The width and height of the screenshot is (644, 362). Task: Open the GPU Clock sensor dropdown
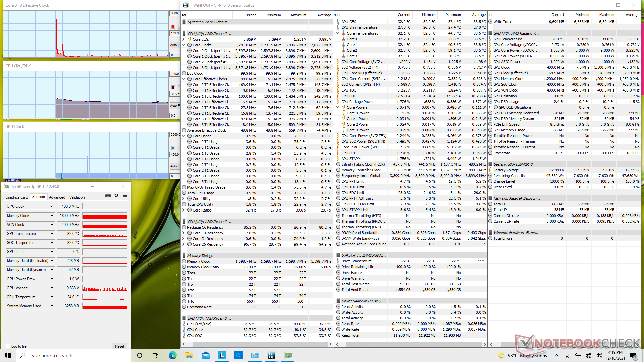[x=52, y=206]
